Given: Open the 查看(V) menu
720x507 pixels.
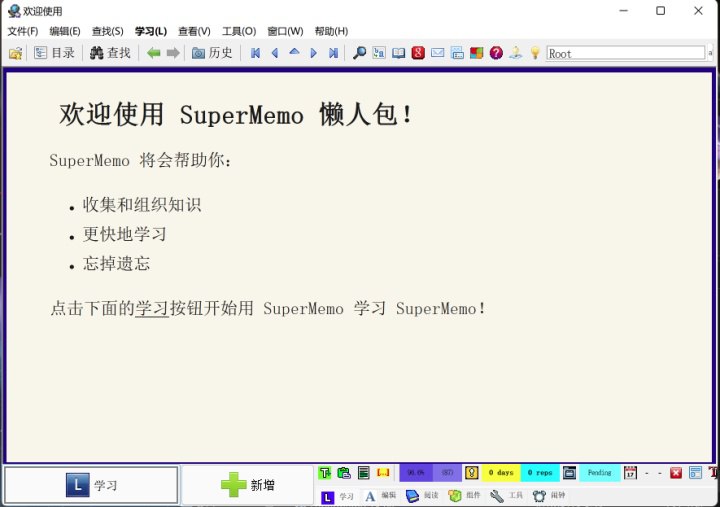Looking at the screenshot, I should click(194, 31).
